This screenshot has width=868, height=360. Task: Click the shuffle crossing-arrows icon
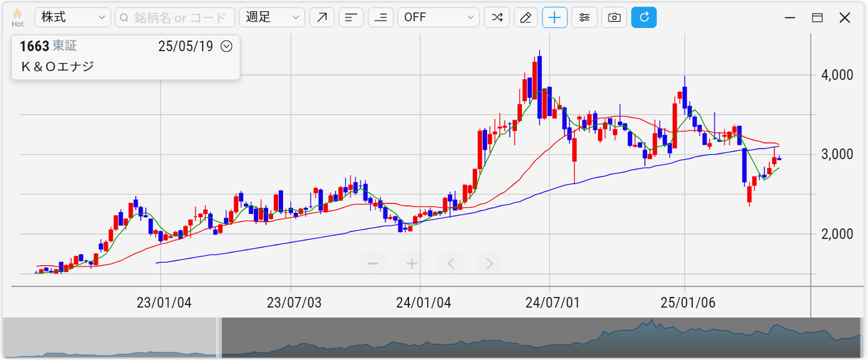tap(497, 17)
